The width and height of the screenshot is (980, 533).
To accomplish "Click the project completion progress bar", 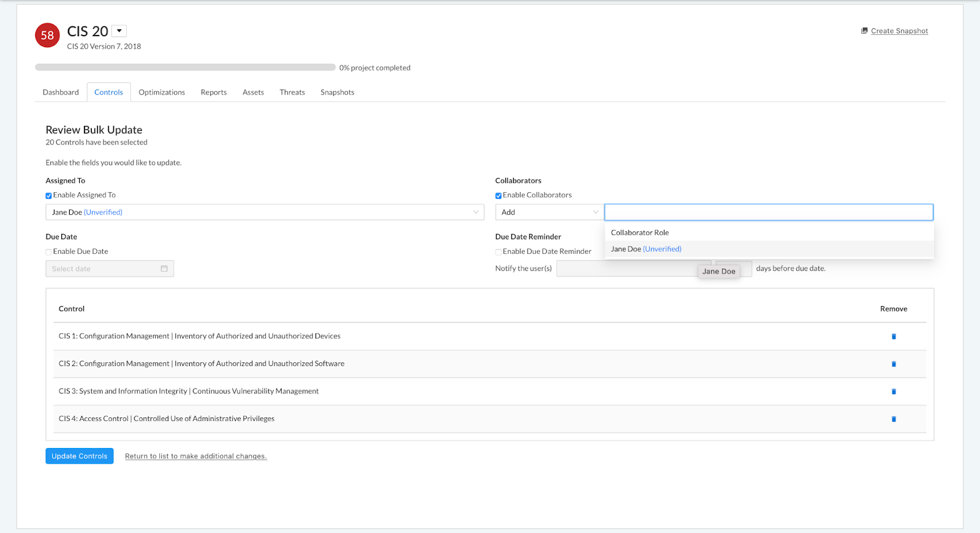I will (x=185, y=67).
